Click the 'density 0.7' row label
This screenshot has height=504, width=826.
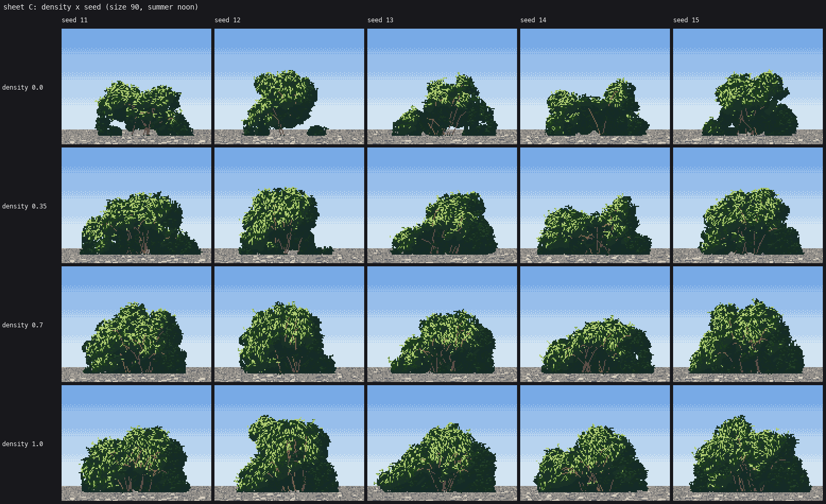(23, 325)
